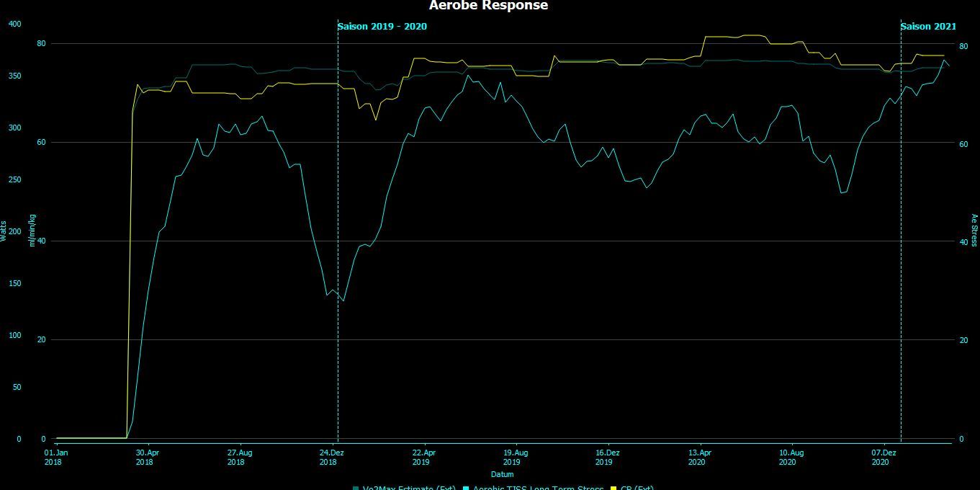Select the Saison 2021 marker label
980x490 pixels.
coord(928,27)
